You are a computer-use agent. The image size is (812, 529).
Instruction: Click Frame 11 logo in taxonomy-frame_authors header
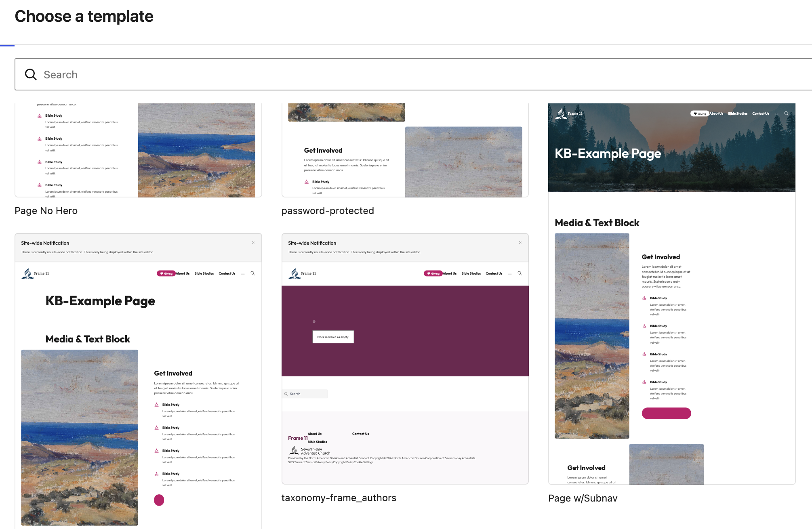click(302, 273)
